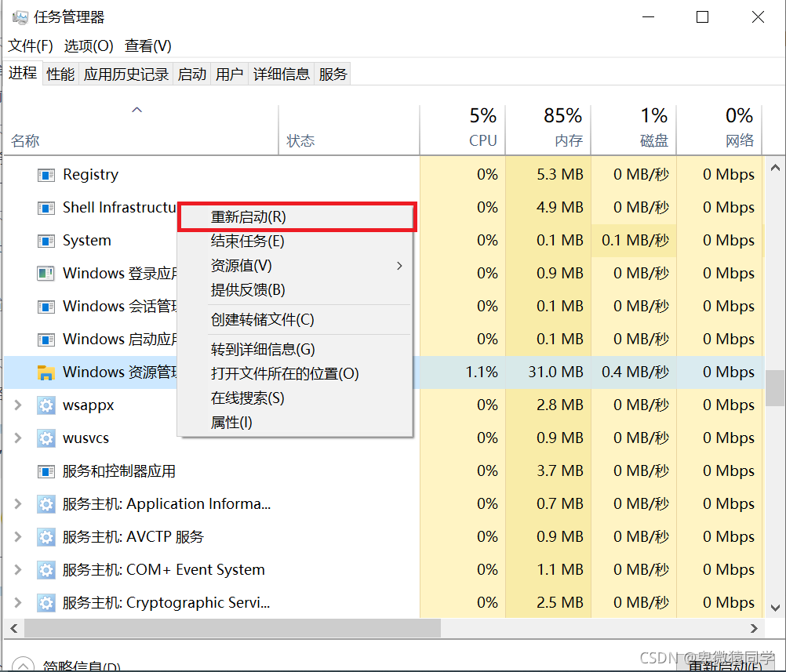Screen dimensions: 786x672
Task: Open the 查看(V) menu
Action: point(148,46)
